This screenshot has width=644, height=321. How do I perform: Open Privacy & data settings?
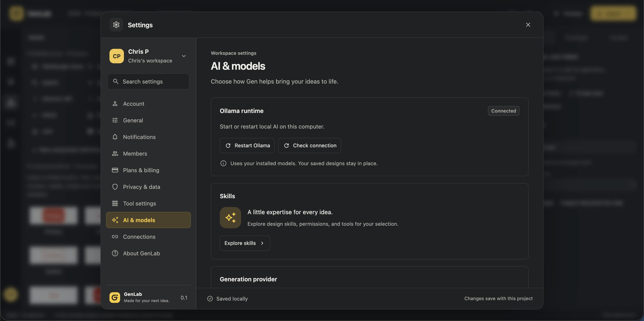(x=148, y=187)
